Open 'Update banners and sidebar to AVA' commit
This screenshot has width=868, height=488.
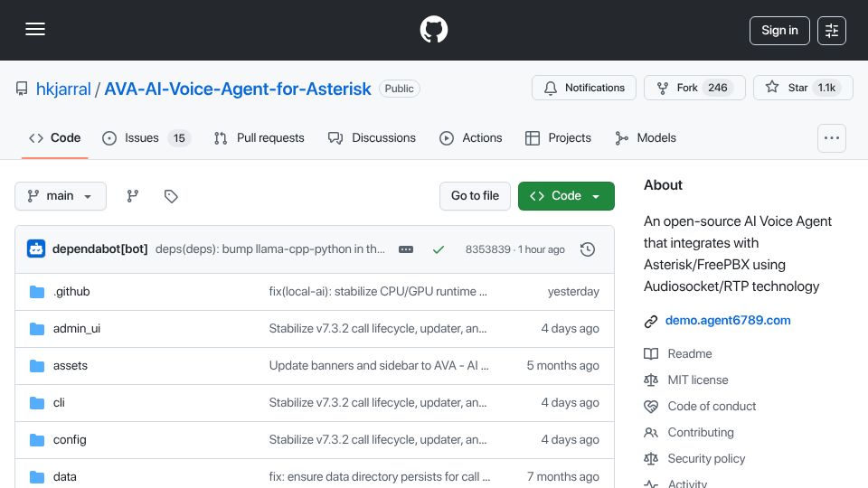pyautogui.click(x=379, y=366)
